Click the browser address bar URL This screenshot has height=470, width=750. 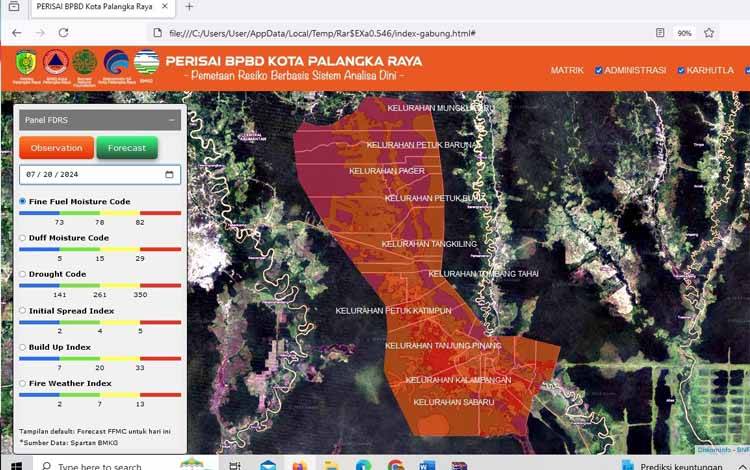(x=322, y=33)
